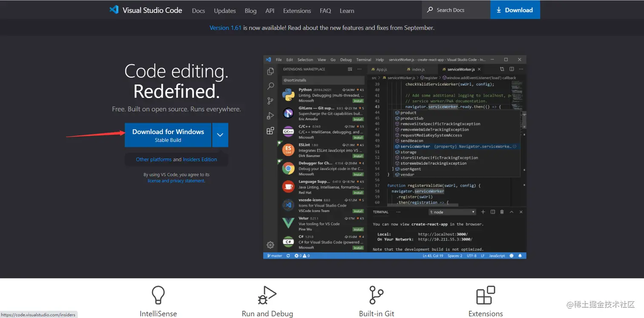The width and height of the screenshot is (644, 318).
Task: Open the Blog navigation item
Action: [x=250, y=11]
